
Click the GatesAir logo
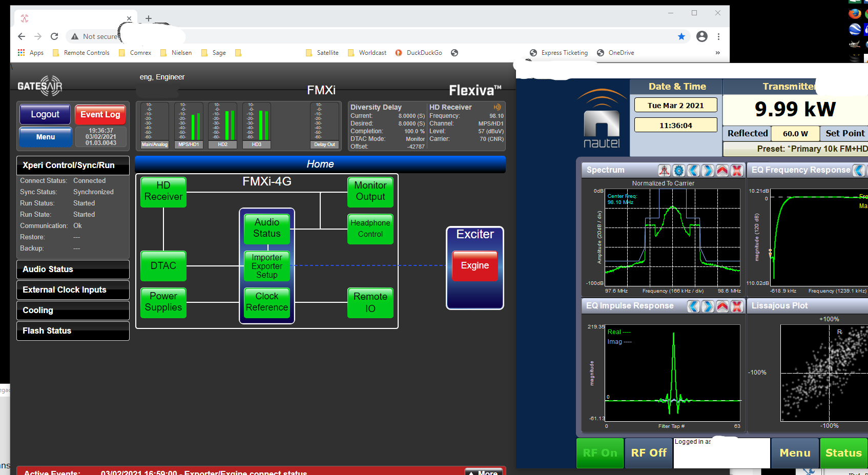coord(39,86)
